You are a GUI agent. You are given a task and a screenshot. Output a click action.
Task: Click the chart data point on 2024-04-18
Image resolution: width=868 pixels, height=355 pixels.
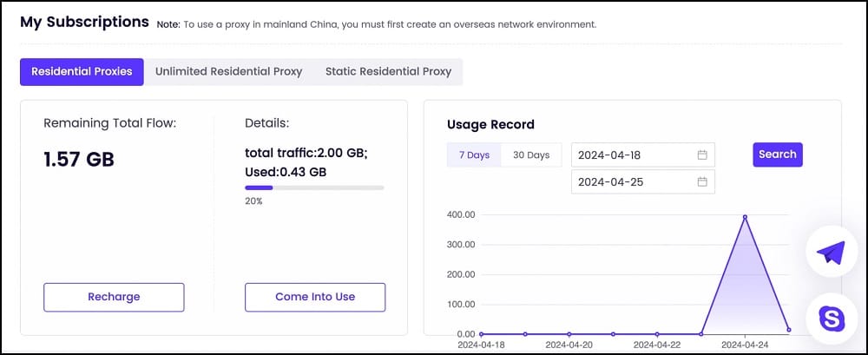tap(481, 334)
